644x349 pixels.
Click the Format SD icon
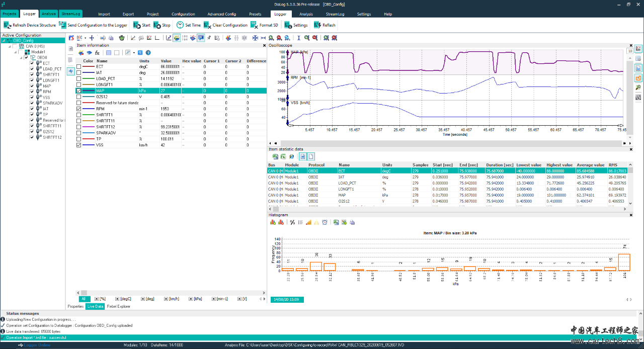click(254, 25)
